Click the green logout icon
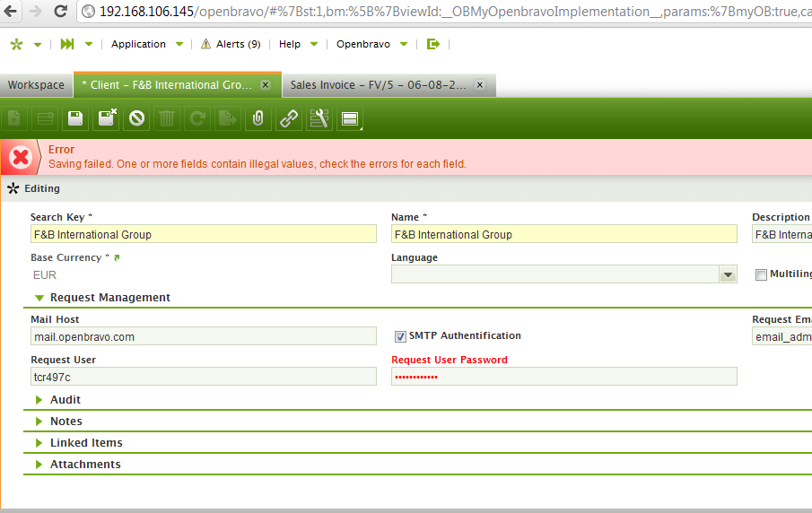812x513 pixels. (x=433, y=44)
